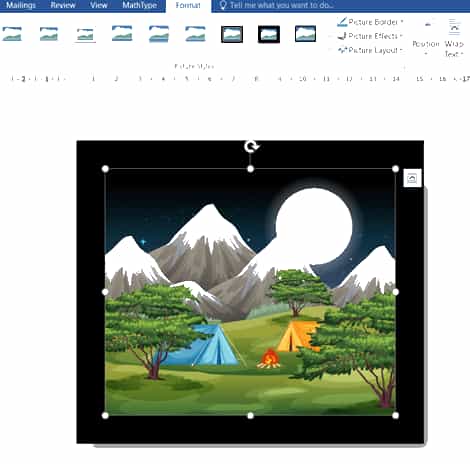Click the camping scene picture
This screenshot has height=464, width=470.
coord(250,292)
